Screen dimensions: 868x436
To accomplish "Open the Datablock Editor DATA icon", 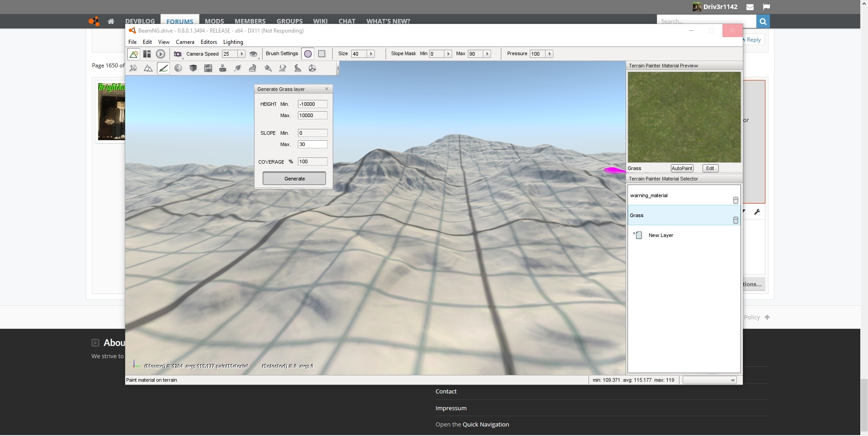I will point(208,68).
